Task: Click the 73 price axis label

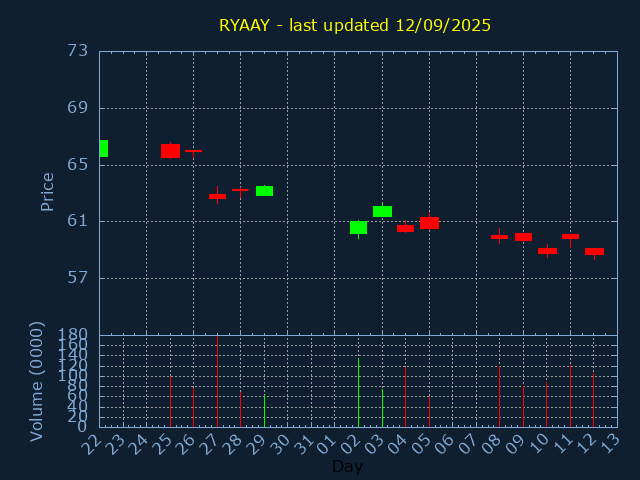Action: pos(78,51)
